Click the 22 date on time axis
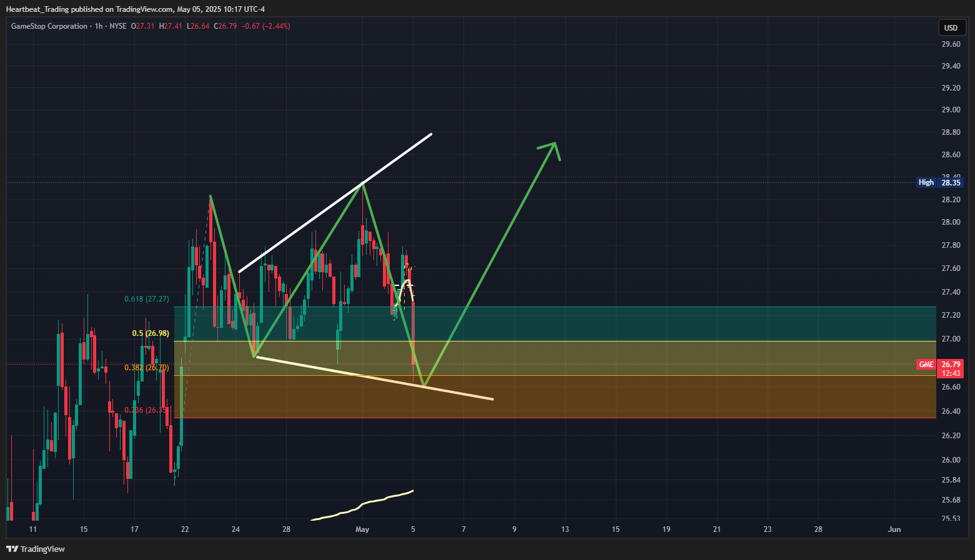The height and width of the screenshot is (560, 975). pyautogui.click(x=185, y=529)
